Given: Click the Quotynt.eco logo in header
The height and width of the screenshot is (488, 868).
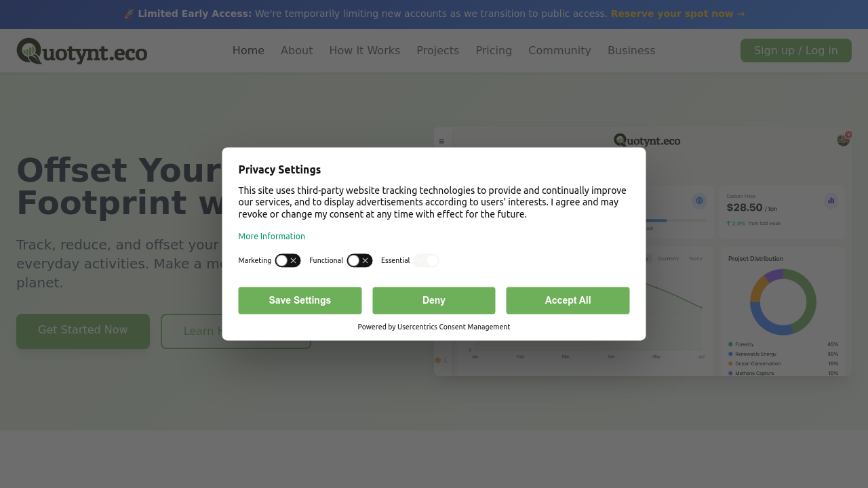Looking at the screenshot, I should click(x=82, y=51).
